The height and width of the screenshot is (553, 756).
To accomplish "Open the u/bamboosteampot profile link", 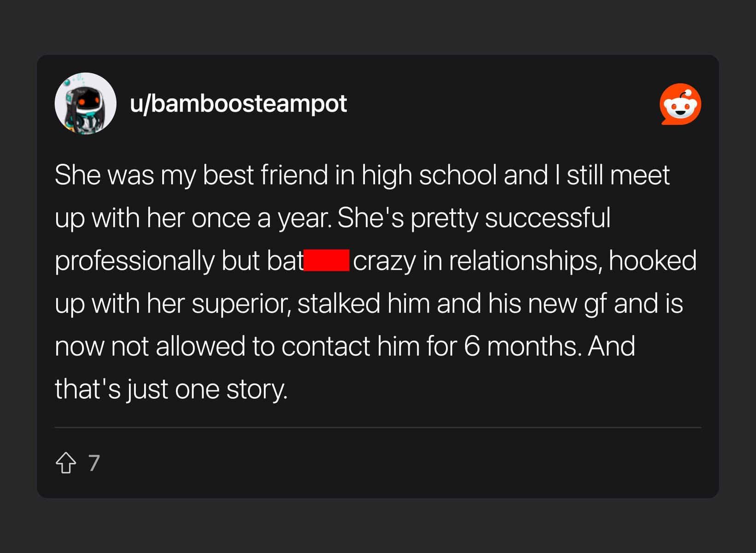I will pos(238,104).
